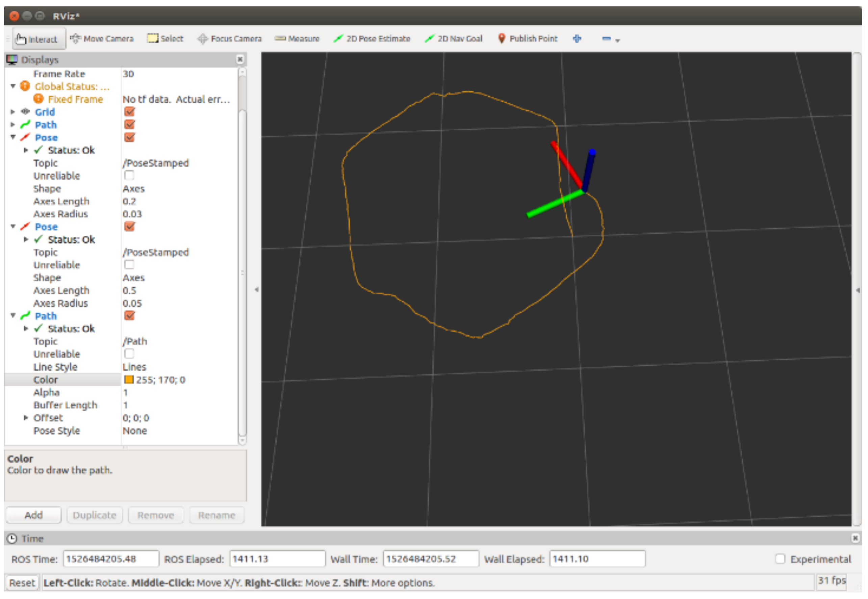868x599 pixels.
Task: Expand the Grid display tree item
Action: (13, 112)
